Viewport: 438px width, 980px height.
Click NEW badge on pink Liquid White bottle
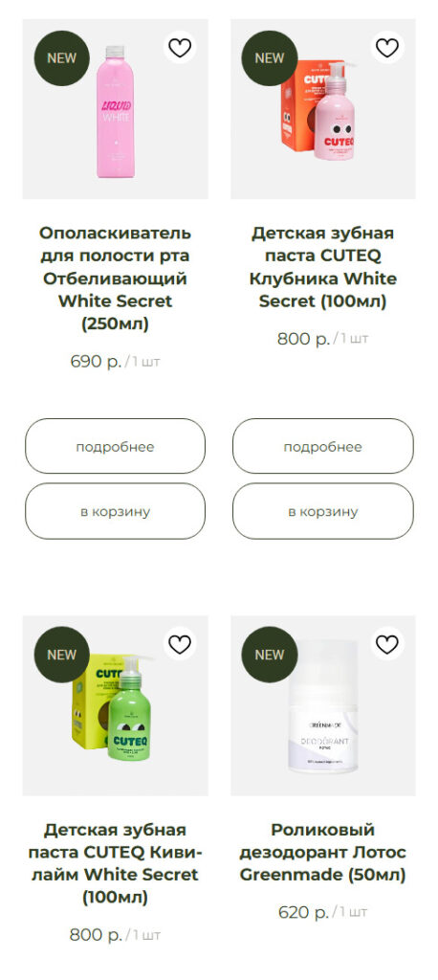62,58
